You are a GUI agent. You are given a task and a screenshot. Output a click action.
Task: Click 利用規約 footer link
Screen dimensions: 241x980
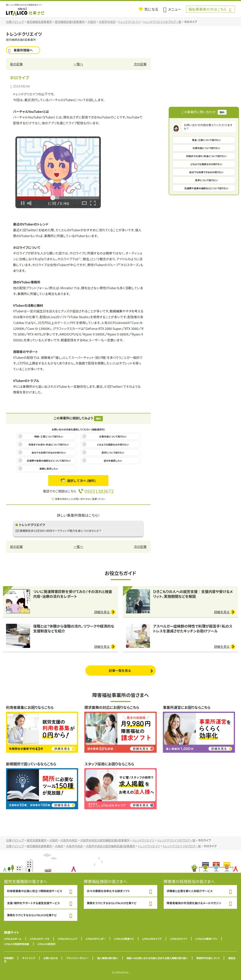(9, 958)
